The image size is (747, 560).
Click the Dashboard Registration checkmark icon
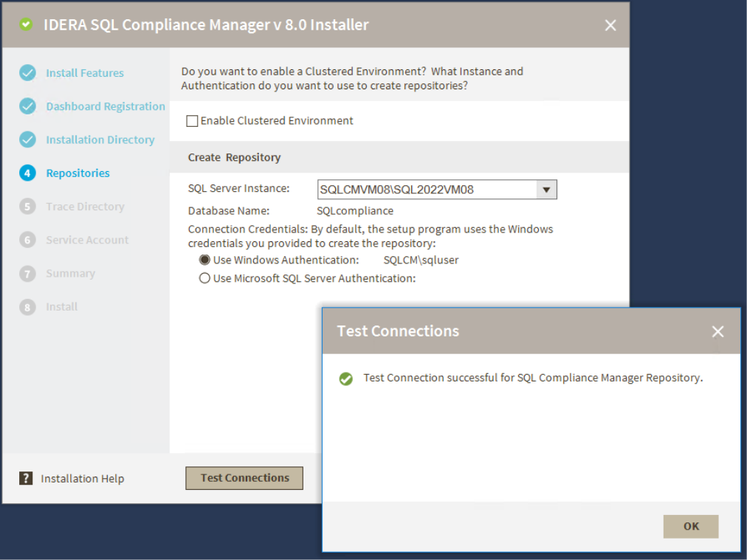tap(27, 106)
